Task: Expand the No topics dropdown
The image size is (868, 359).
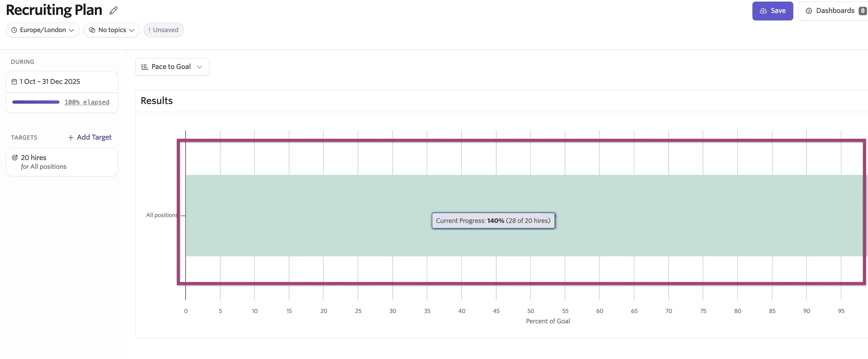Action: coord(112,30)
